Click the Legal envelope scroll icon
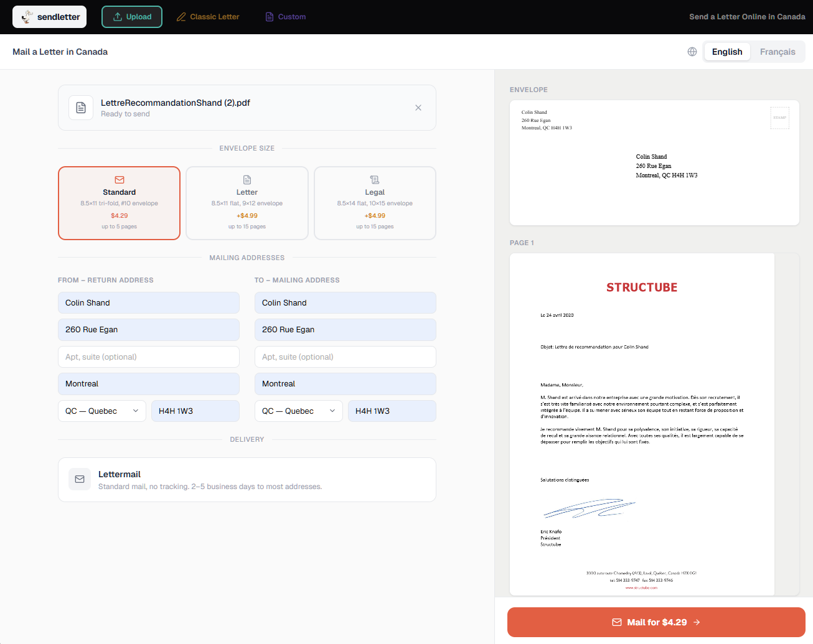The width and height of the screenshot is (813, 644). click(375, 180)
